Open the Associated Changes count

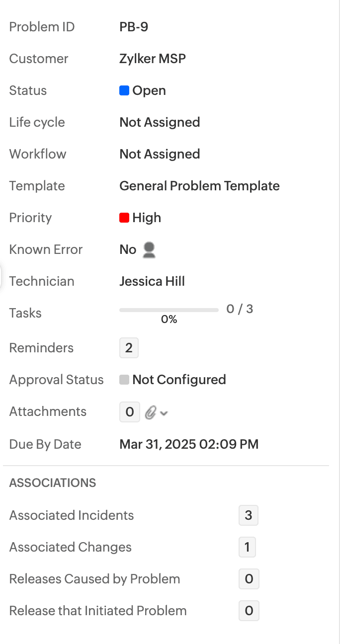click(x=247, y=547)
